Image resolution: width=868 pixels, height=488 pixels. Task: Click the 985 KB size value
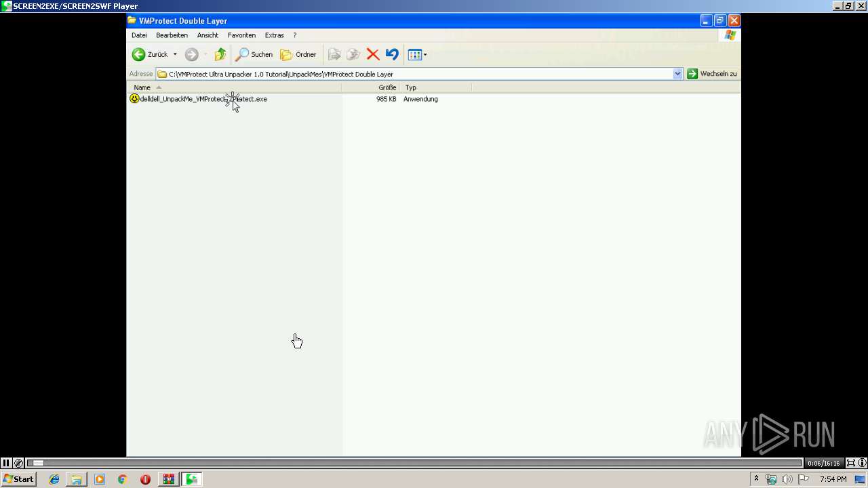387,99
